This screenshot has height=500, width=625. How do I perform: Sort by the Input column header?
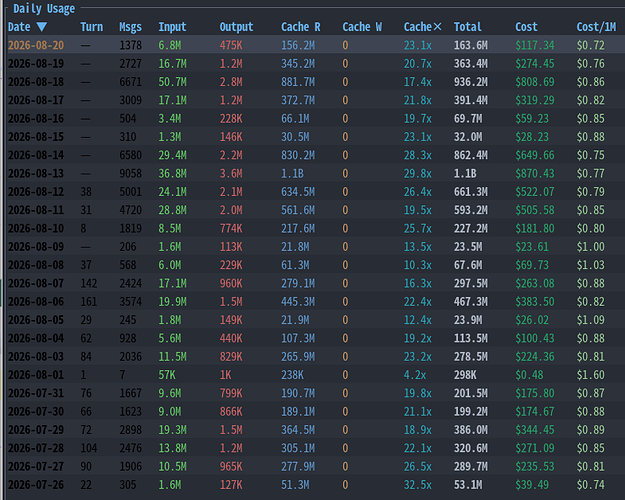point(172,27)
